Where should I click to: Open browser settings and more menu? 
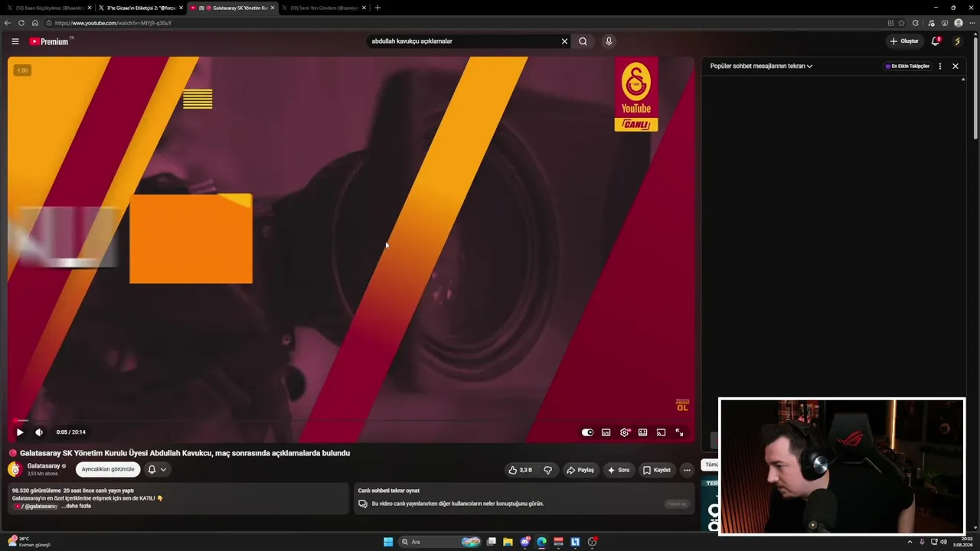(x=972, y=23)
